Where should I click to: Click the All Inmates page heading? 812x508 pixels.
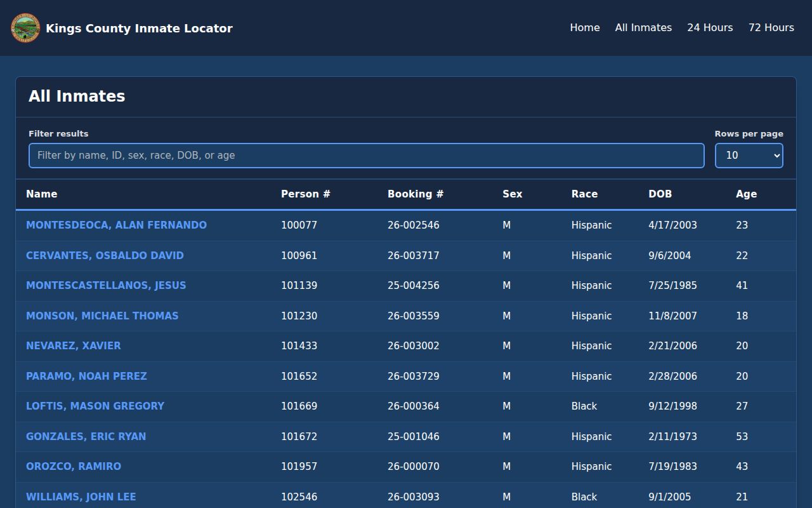77,97
